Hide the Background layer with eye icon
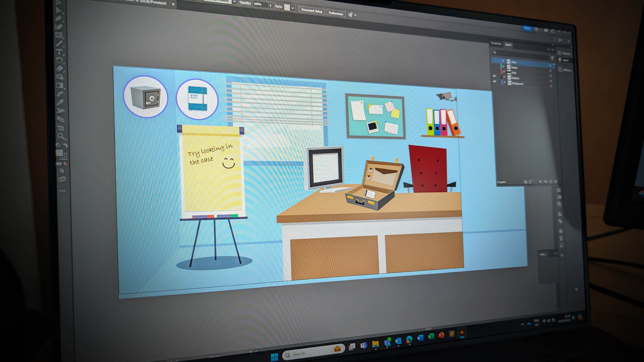Screen dimensions: 644x362 (494, 81)
